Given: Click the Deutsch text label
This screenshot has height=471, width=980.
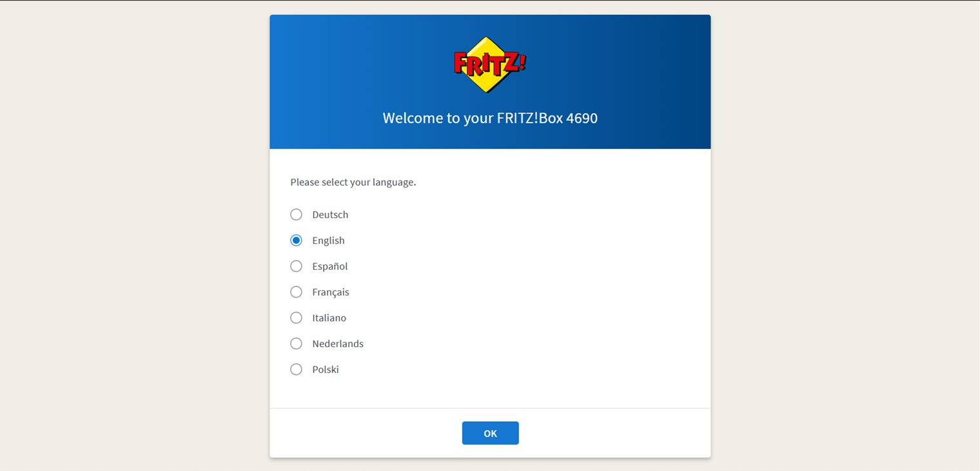Looking at the screenshot, I should pyautogui.click(x=330, y=214).
